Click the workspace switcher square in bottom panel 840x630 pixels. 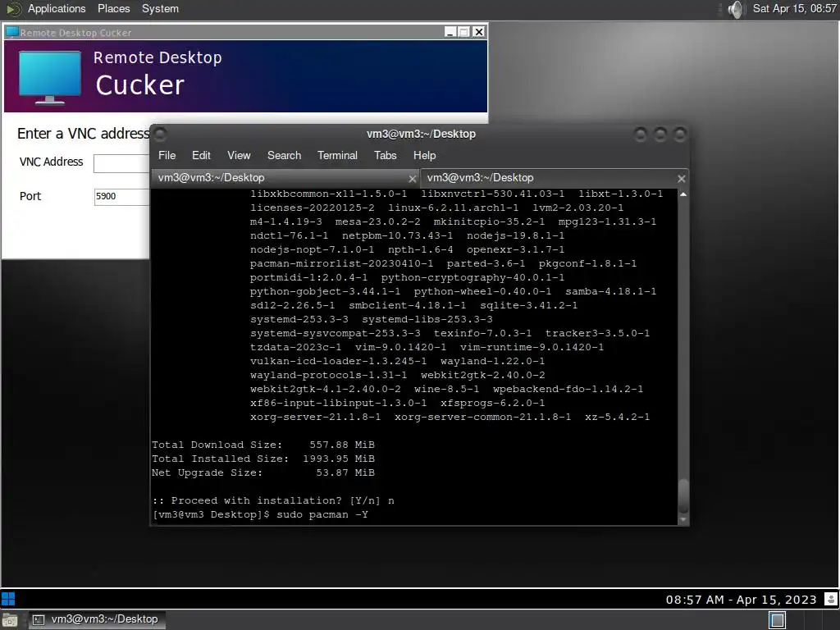tap(777, 620)
